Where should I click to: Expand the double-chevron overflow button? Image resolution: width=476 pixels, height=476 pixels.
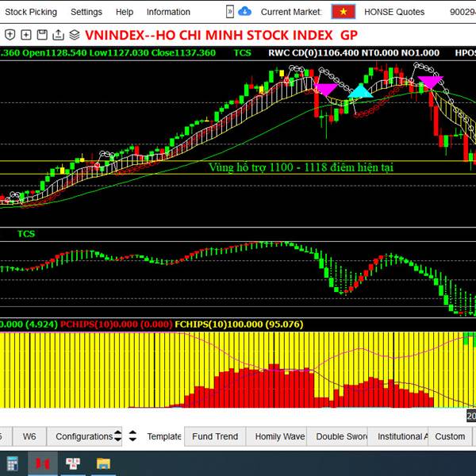click(x=230, y=12)
